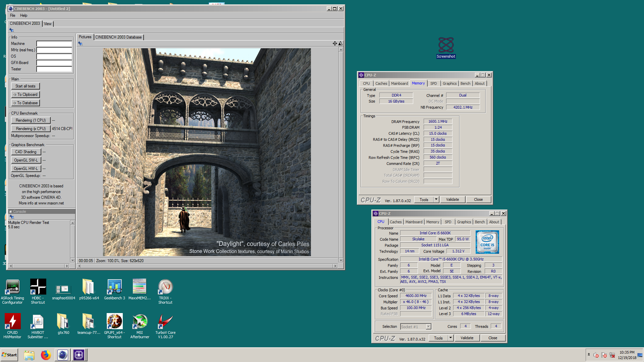Open Help menu in Cinebench
The width and height of the screenshot is (644, 362).
point(23,15)
